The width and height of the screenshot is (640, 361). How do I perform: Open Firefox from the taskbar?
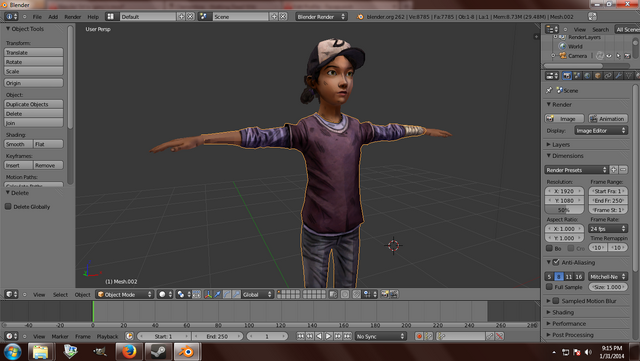[x=129, y=352]
